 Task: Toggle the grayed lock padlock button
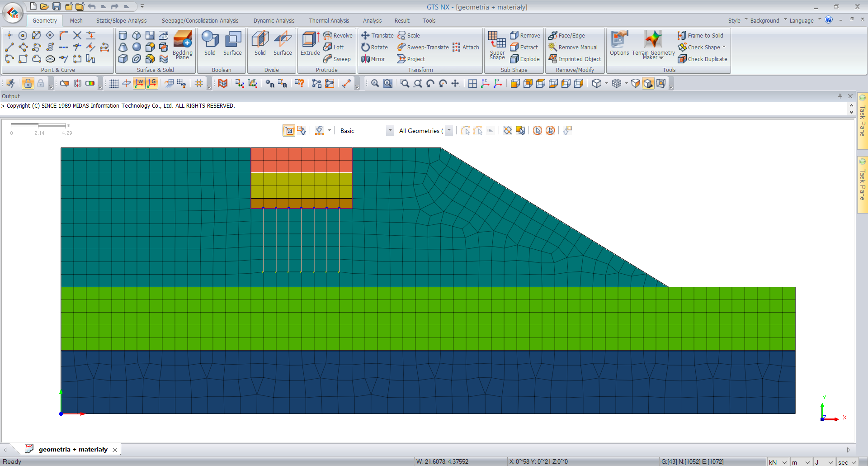(x=41, y=83)
